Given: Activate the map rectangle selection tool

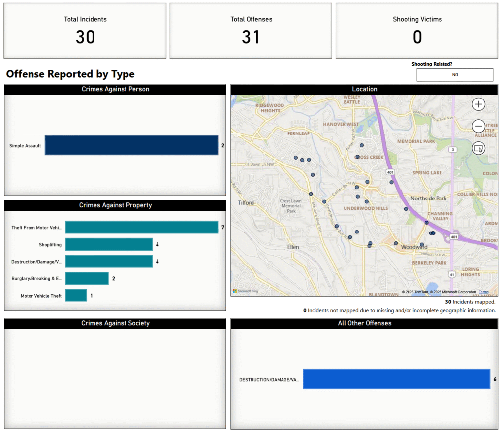Looking at the screenshot, I should (x=478, y=148).
